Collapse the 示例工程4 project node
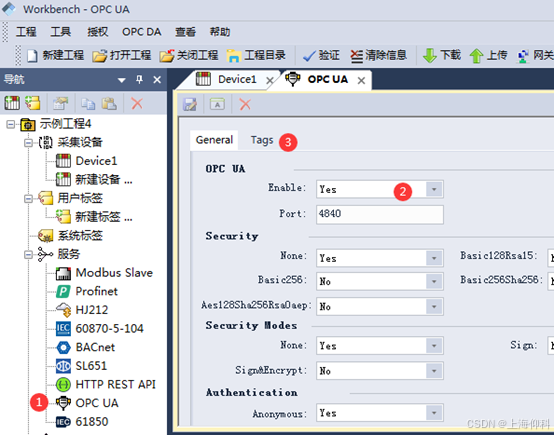The image size is (554, 435). [11, 124]
